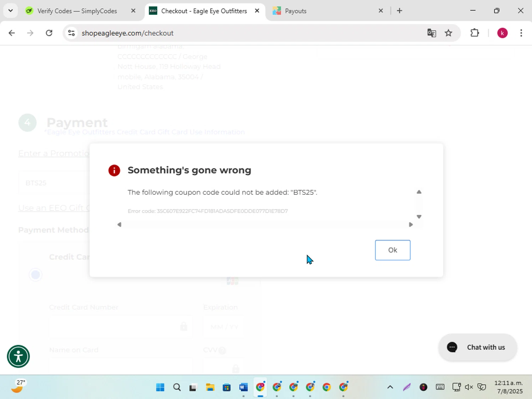The image size is (532, 399).
Task: Click the Expiration MM / YY field
Action: tap(224, 327)
